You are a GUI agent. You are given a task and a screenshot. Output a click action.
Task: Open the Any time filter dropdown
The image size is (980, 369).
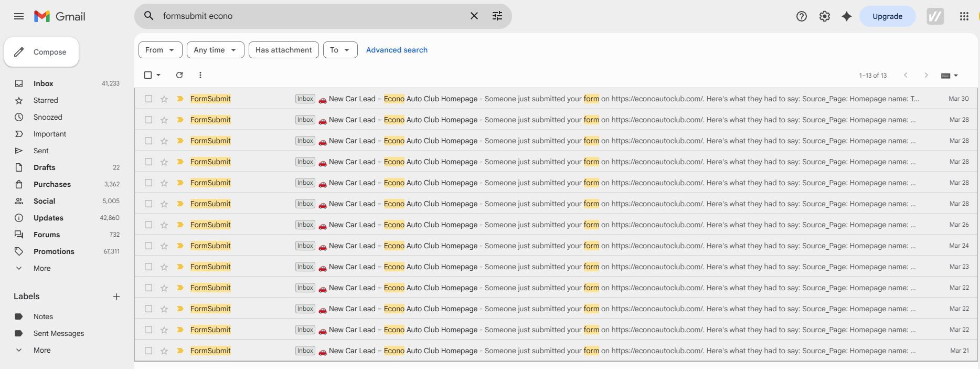point(215,50)
